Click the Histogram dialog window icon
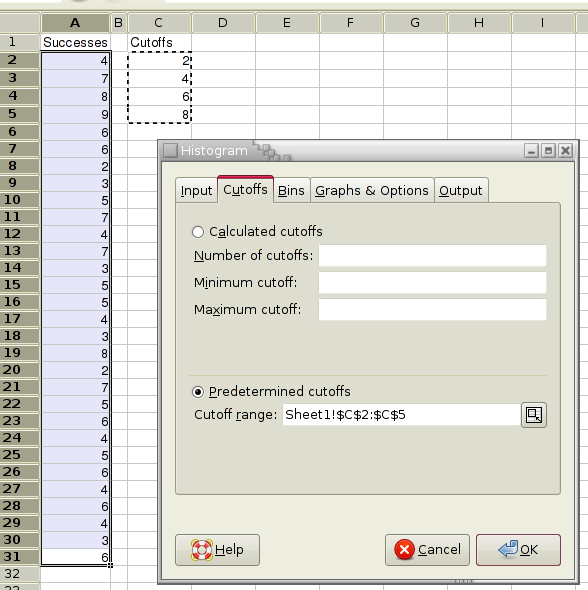The height and width of the screenshot is (590, 588). tap(170, 151)
